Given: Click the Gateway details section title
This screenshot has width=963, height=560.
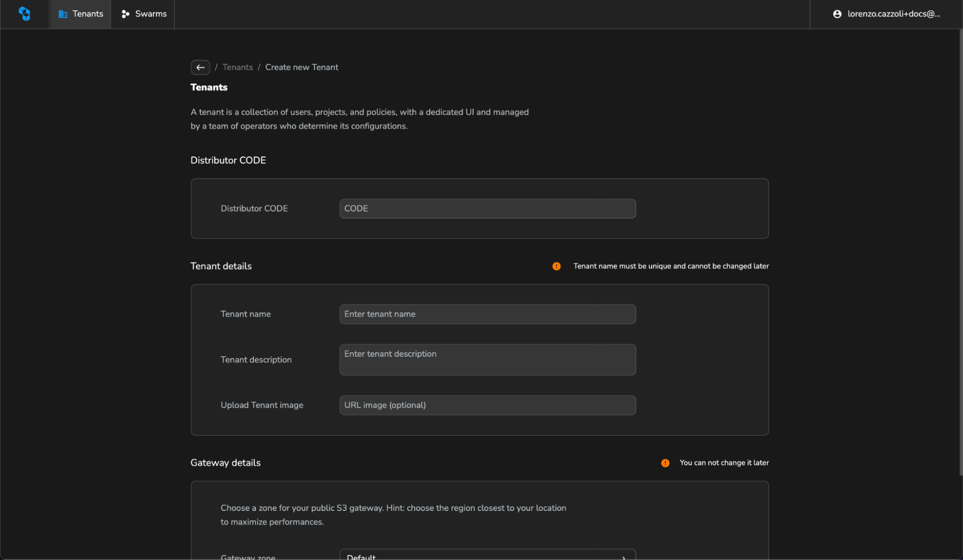Looking at the screenshot, I should [225, 463].
